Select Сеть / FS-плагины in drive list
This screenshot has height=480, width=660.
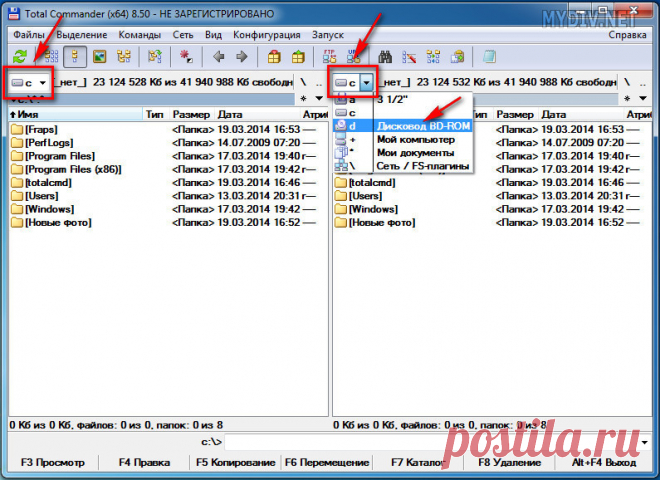click(x=403, y=166)
